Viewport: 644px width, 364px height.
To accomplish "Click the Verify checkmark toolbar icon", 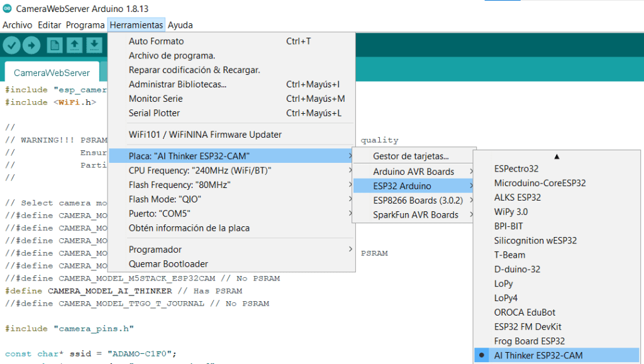I will point(12,45).
